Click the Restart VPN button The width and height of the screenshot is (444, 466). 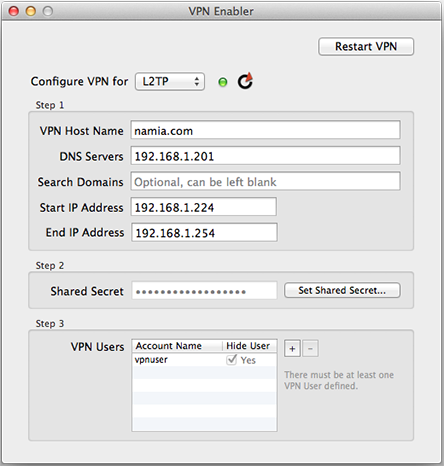[366, 46]
